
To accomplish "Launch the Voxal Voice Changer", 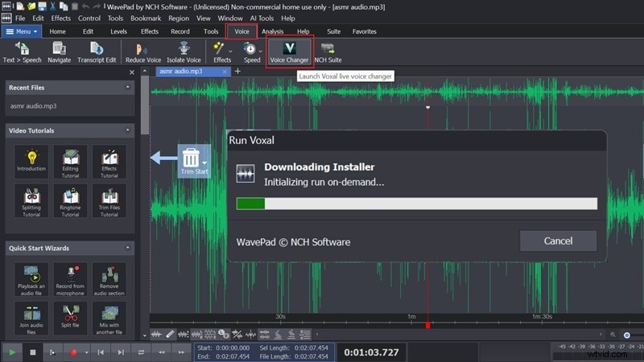I will pyautogui.click(x=289, y=52).
